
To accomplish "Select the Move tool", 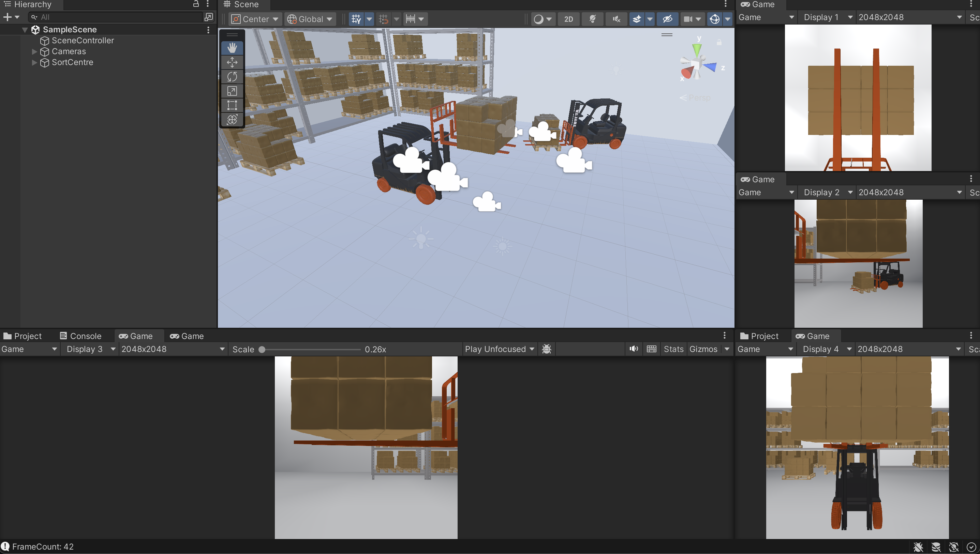I will click(232, 62).
